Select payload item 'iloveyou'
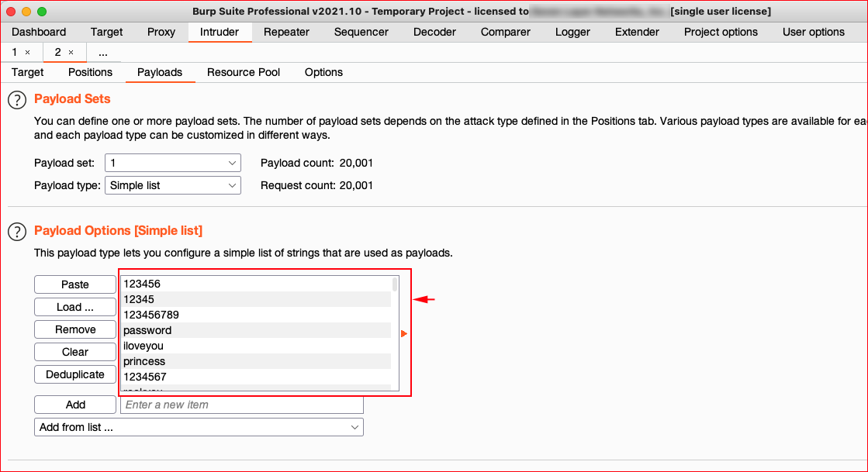The height and width of the screenshot is (472, 868). click(x=256, y=346)
